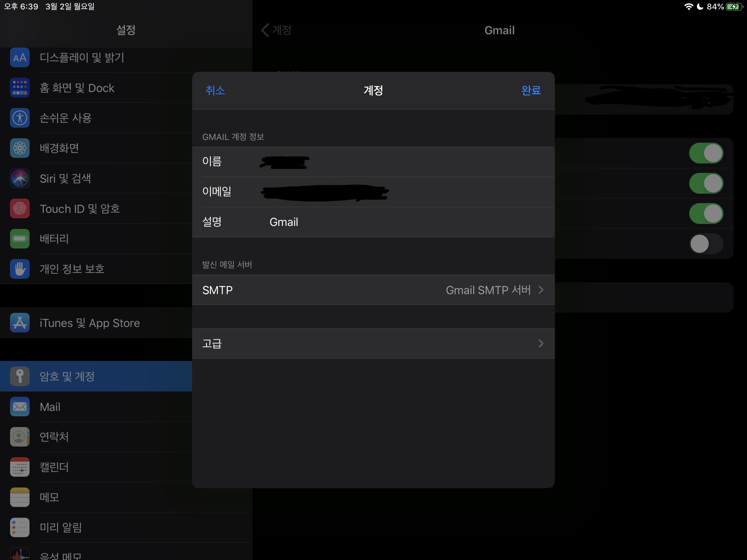The height and width of the screenshot is (560, 747).
Task: Tap the Siri & Search icon
Action: click(19, 178)
